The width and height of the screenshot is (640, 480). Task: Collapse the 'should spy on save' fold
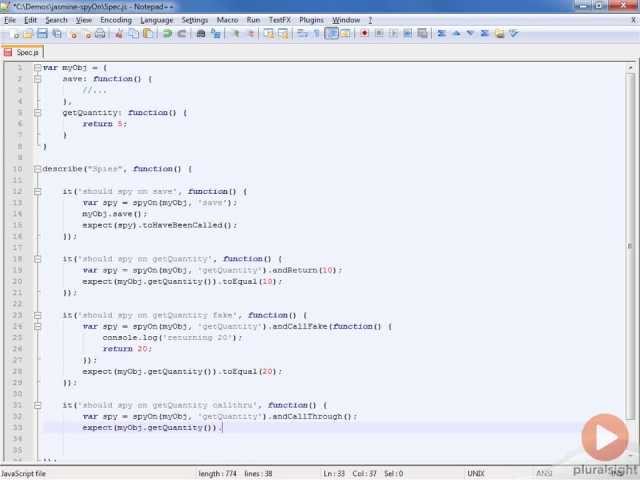pyautogui.click(x=38, y=191)
